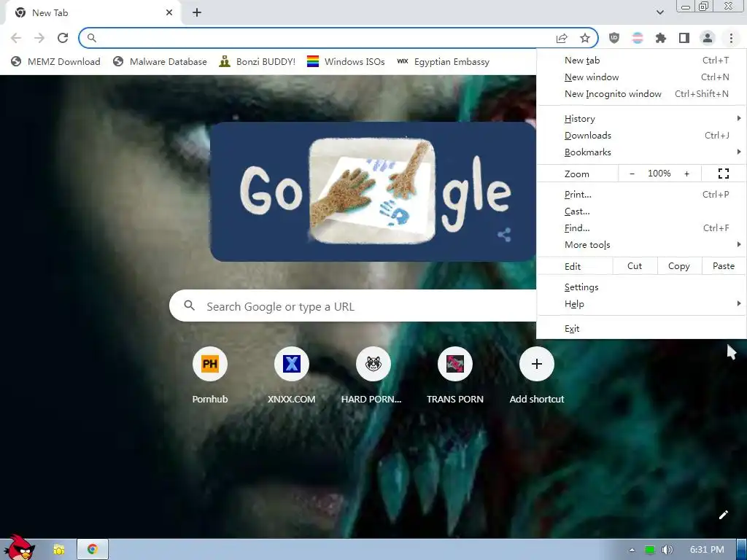Click Paste in the Edit row
The image size is (747, 560).
coord(724,266)
